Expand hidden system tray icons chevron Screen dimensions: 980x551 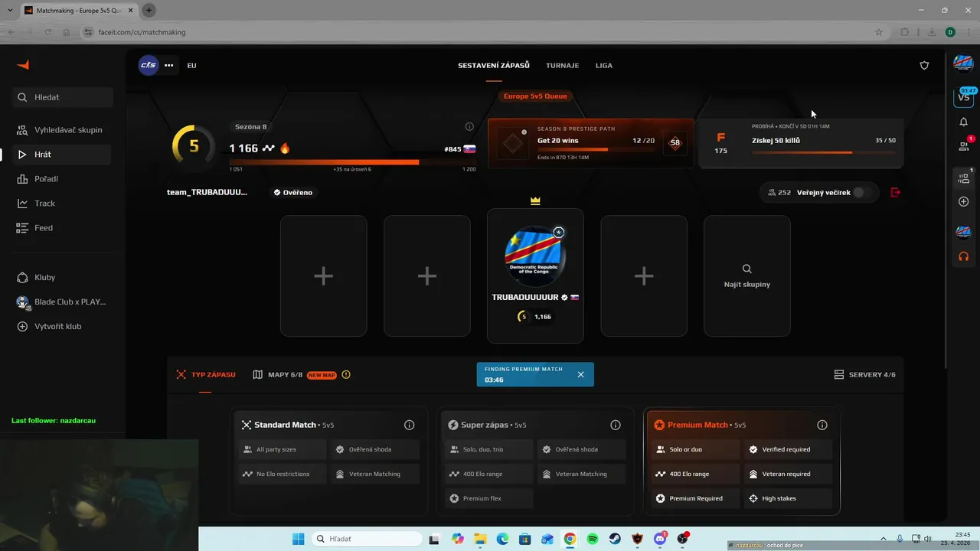coord(883,539)
